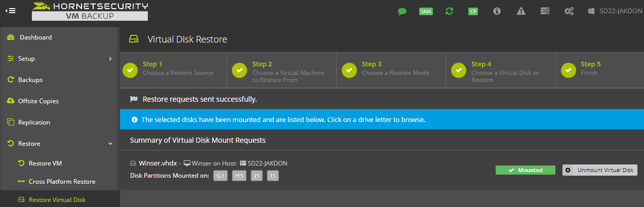
Task: Click Unmount Virtual Disk button
Action: pyautogui.click(x=600, y=170)
